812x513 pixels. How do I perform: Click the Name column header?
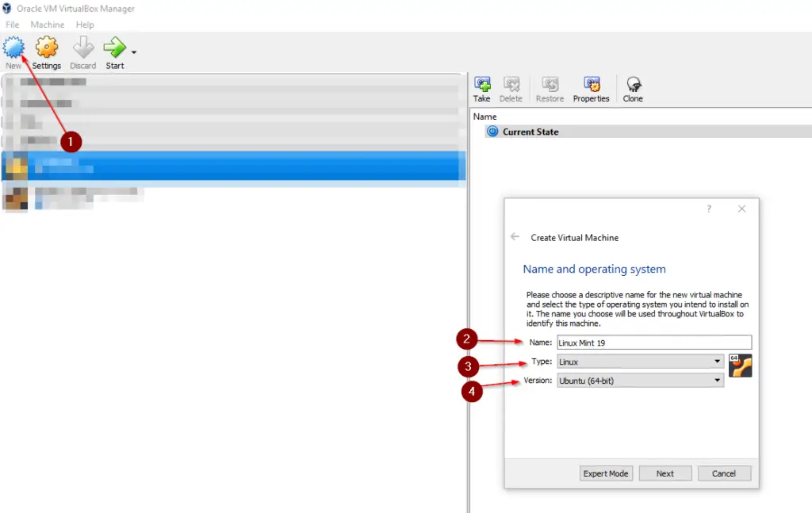click(485, 117)
